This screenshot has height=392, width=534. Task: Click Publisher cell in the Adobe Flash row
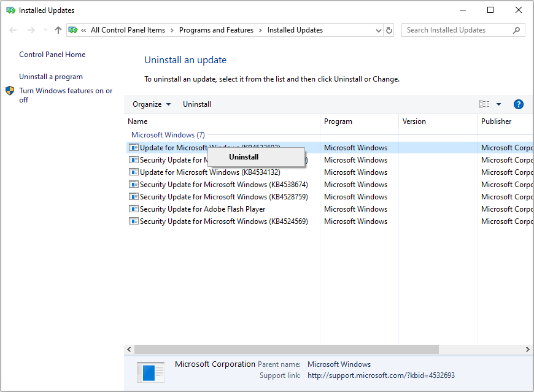[507, 209]
